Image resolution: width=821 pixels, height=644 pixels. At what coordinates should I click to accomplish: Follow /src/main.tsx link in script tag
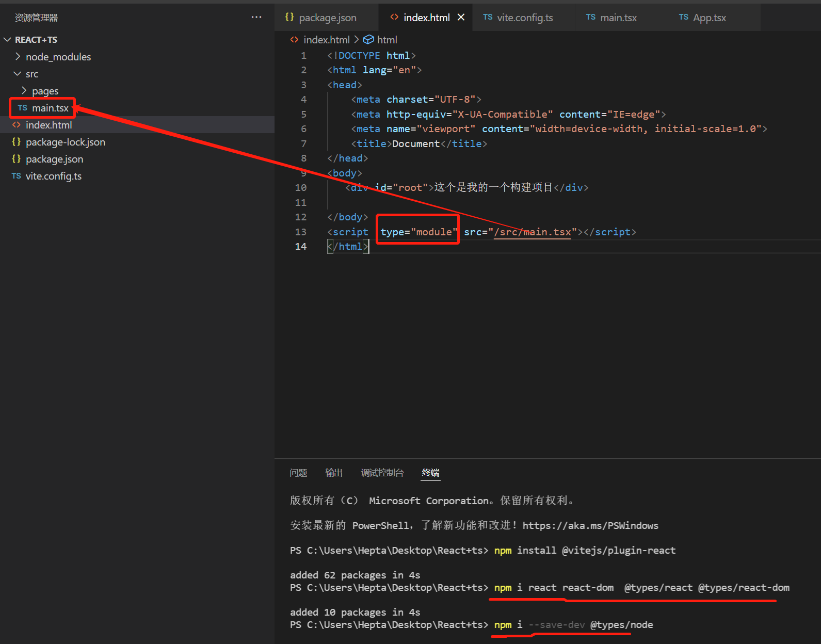(533, 232)
